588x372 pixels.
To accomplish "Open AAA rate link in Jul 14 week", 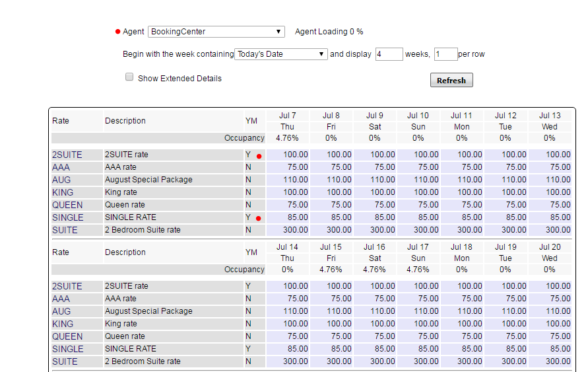I will click(x=61, y=299).
